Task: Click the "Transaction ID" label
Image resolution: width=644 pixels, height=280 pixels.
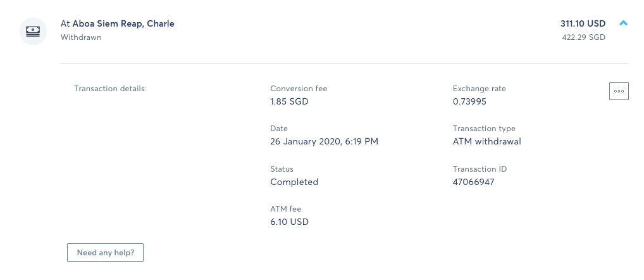Action: (480, 169)
